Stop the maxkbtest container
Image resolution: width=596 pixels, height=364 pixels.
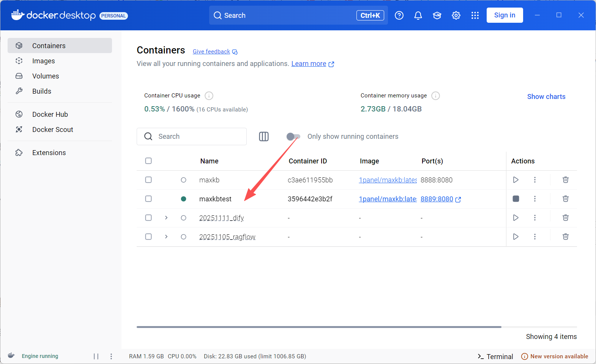[516, 199]
